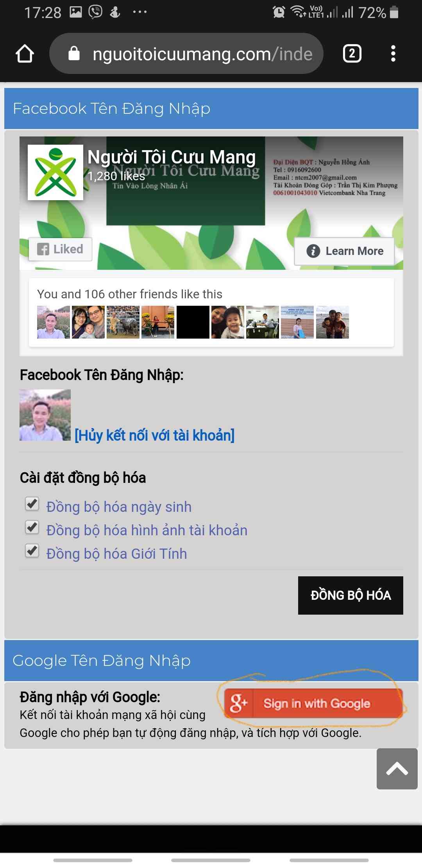Click Sign in with Google button

coord(313,703)
